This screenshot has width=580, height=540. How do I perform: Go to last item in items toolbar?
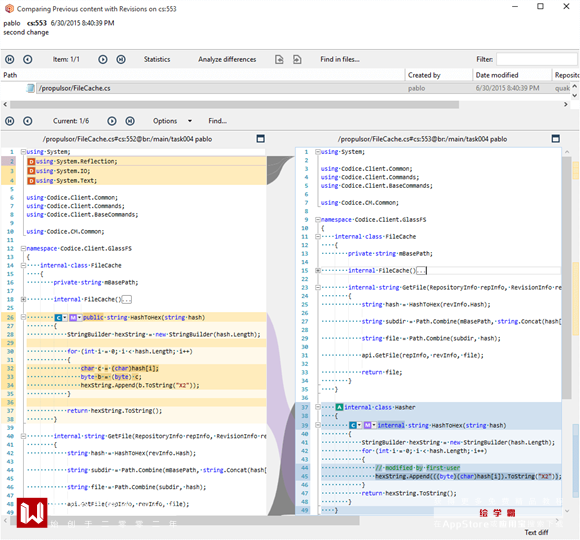coord(121,59)
